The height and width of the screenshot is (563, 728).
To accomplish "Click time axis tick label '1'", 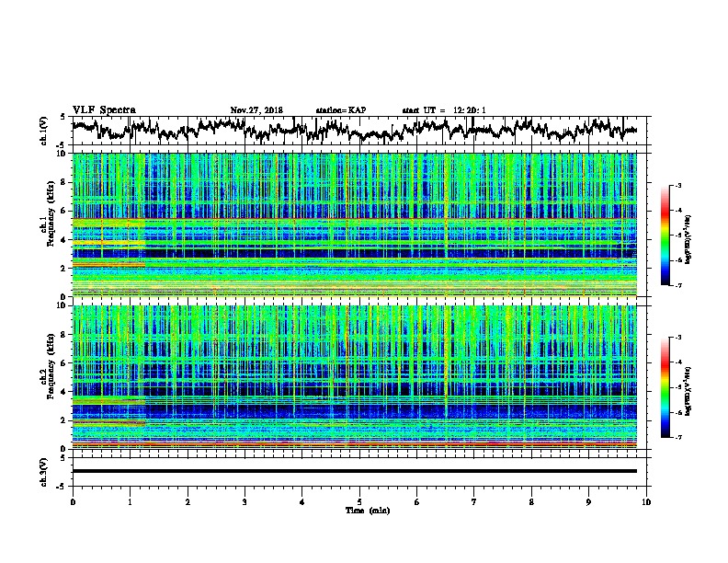I will (x=130, y=502).
